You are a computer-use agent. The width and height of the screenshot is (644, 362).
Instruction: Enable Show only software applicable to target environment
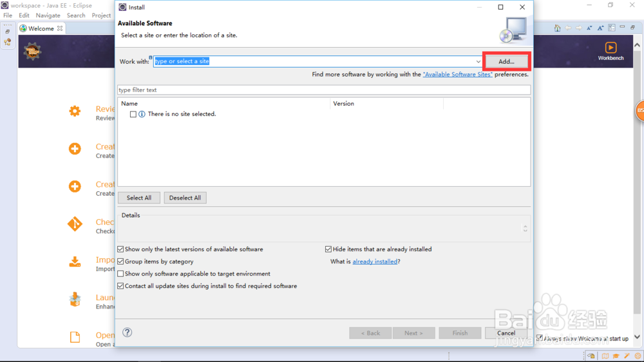(x=121, y=274)
